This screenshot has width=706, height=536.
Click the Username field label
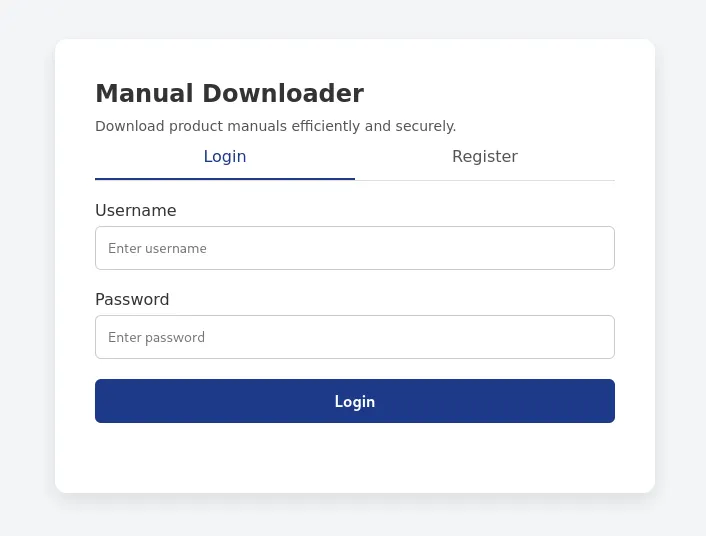pyautogui.click(x=136, y=211)
